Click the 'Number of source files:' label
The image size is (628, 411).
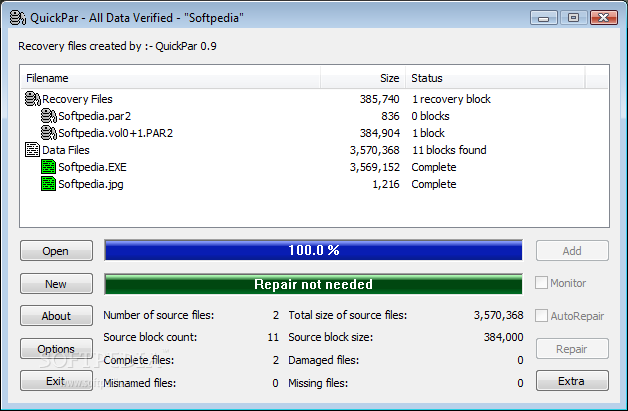tap(159, 315)
